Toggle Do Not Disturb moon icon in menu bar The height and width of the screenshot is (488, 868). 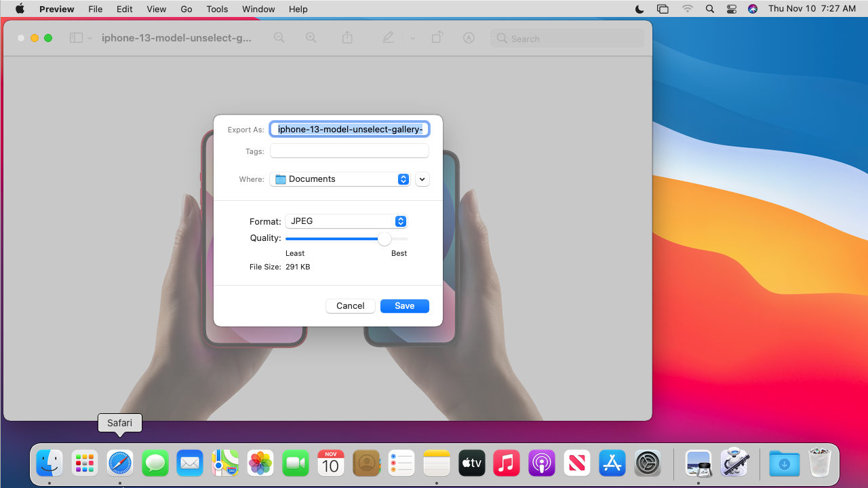click(639, 9)
